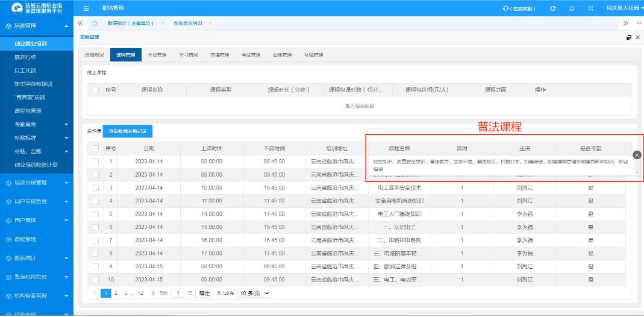Click the page number input field

point(179,293)
